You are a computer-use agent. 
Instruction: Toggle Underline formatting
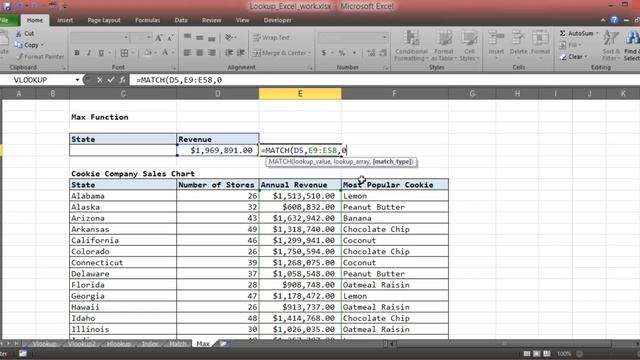pyautogui.click(x=101, y=53)
